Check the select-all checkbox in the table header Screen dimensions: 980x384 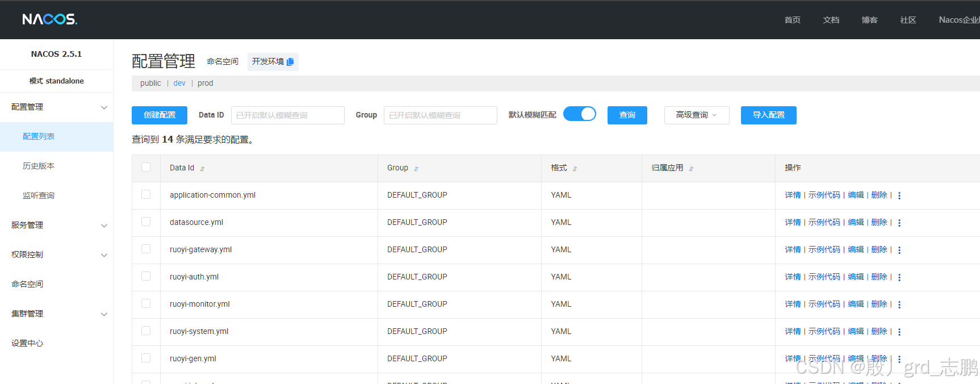(146, 167)
